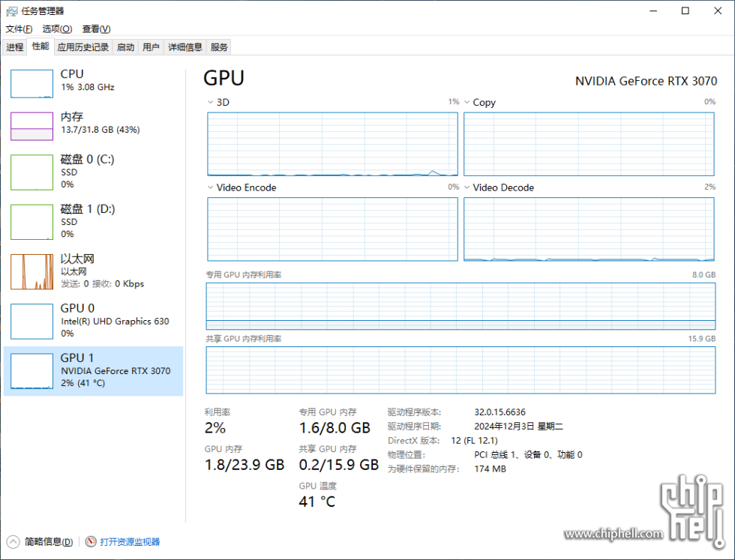Click the 41 °C GPU temperature value
735x560 pixels.
(316, 502)
